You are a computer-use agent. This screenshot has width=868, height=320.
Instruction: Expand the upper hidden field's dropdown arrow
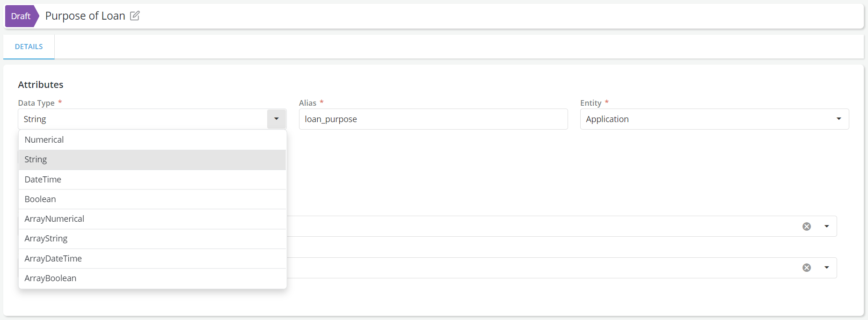(826, 226)
